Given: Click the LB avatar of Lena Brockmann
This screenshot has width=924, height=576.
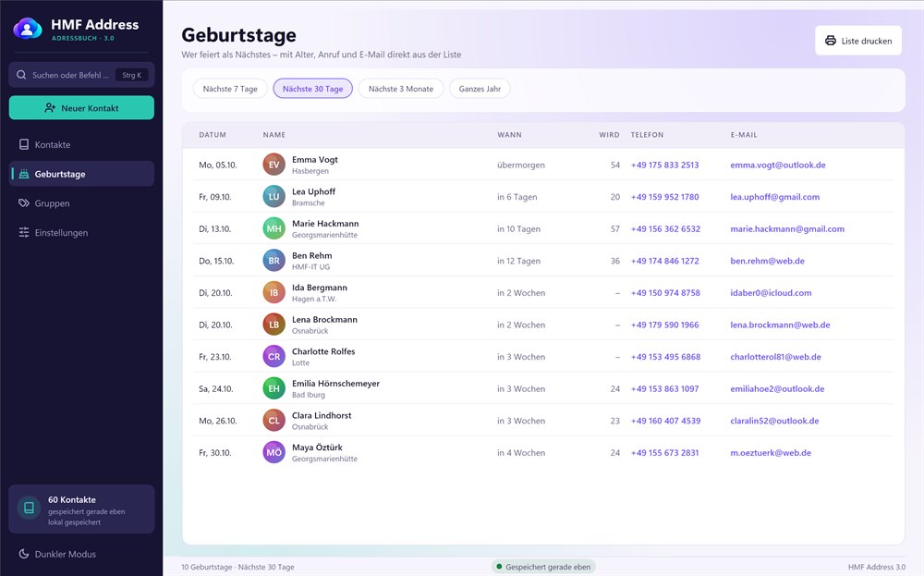Looking at the screenshot, I should [x=274, y=325].
